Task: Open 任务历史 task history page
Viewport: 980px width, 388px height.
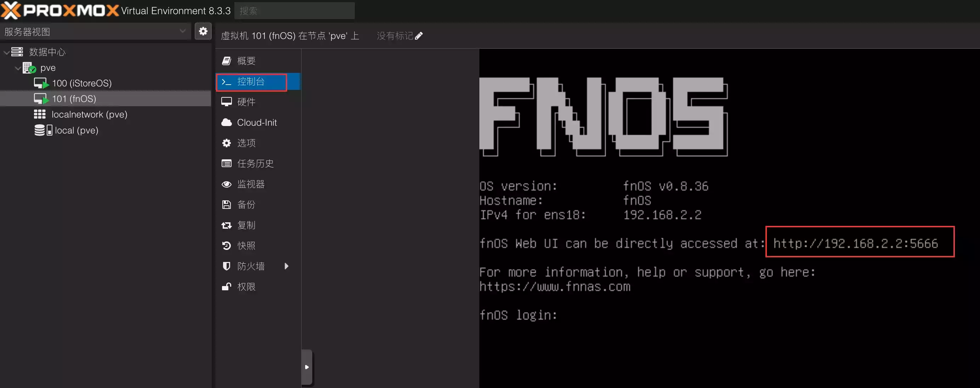Action: pos(255,164)
